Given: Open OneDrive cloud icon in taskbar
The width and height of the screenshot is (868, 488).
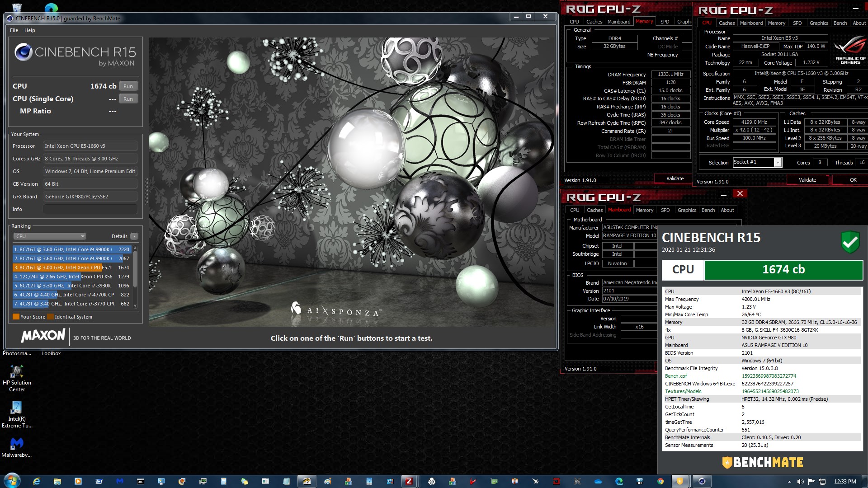Looking at the screenshot, I should 598,481.
